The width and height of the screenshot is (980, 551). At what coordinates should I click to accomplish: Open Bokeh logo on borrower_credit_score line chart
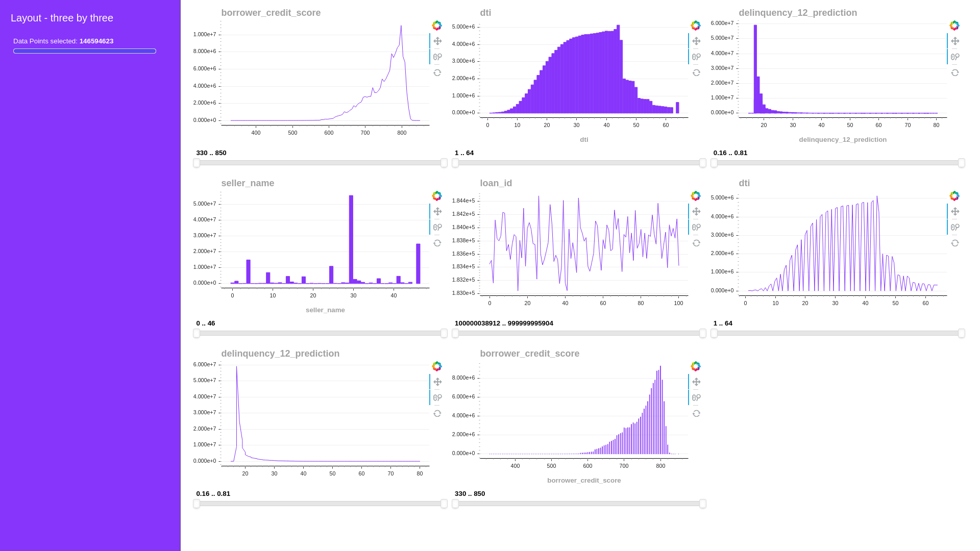coord(437,26)
